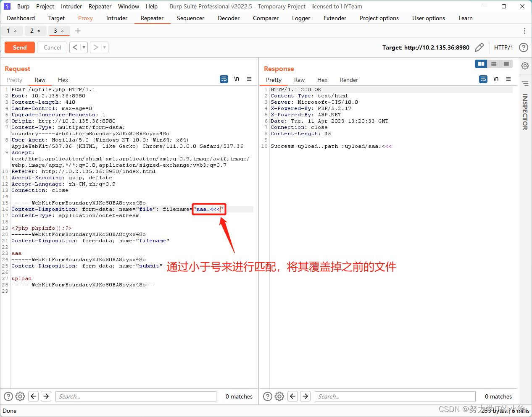Open the Window menu

point(129,6)
